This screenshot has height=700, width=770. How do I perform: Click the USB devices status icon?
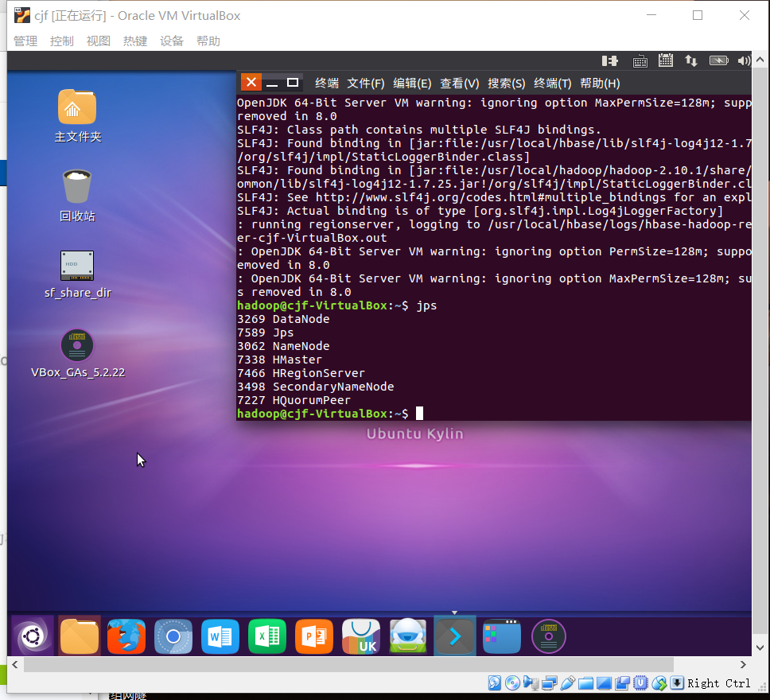(x=568, y=682)
